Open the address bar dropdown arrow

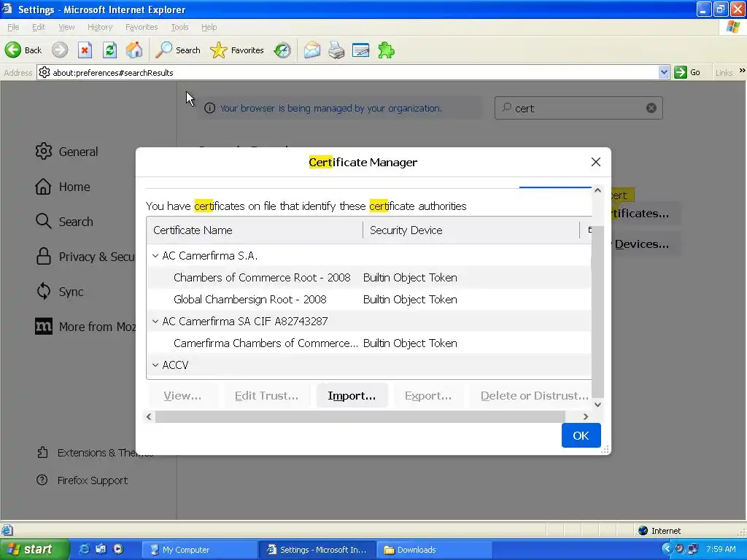664,72
